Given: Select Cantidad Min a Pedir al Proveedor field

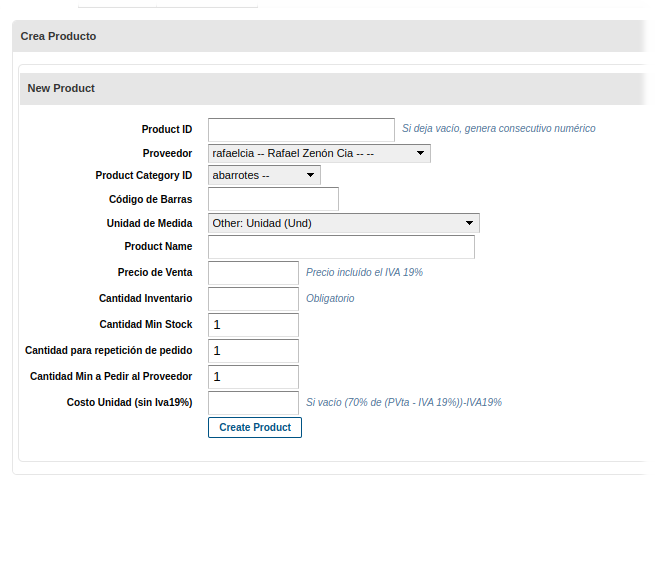Looking at the screenshot, I should 253,377.
